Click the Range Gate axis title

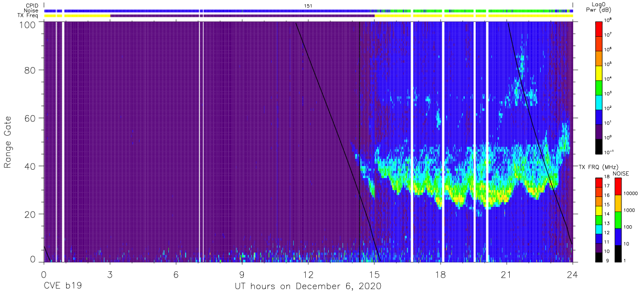pos(8,142)
